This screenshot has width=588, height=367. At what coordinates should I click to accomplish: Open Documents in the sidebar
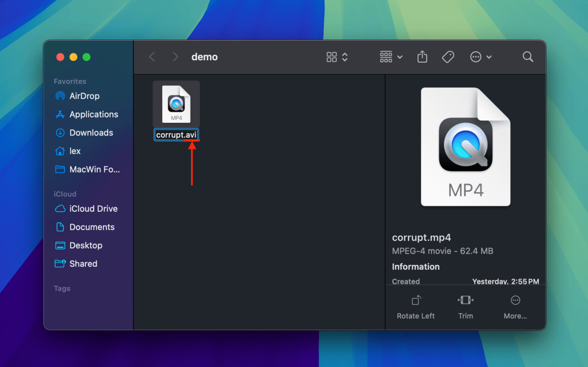(88, 227)
